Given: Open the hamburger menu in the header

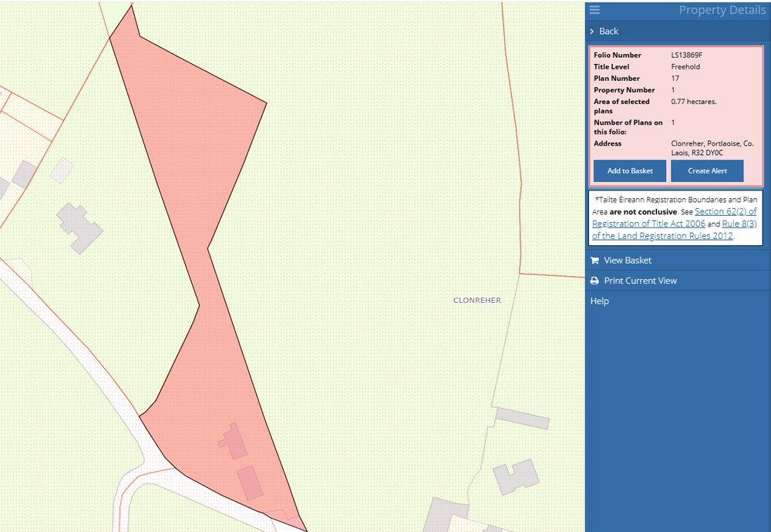Looking at the screenshot, I should click(x=594, y=10).
